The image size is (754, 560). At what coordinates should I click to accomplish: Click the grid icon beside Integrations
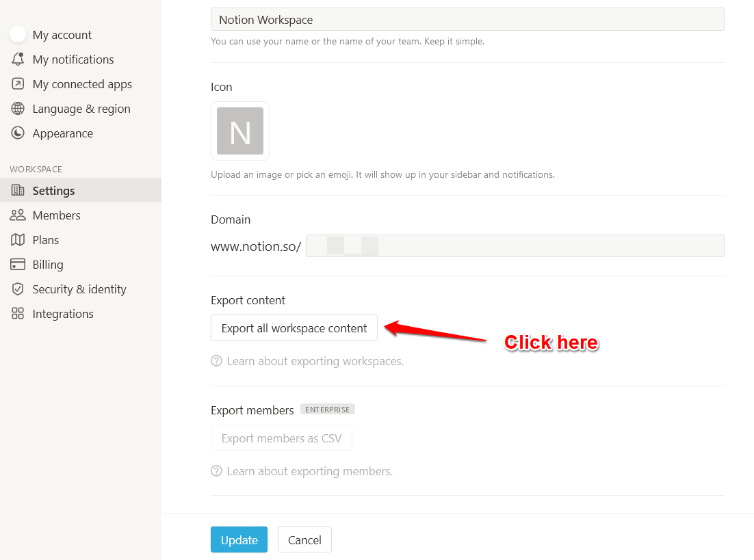click(x=18, y=313)
